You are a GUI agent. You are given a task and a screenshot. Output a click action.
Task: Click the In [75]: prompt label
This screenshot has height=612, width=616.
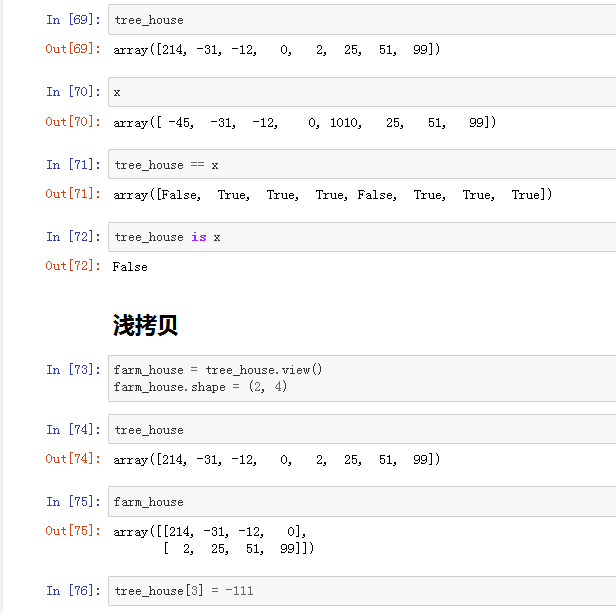point(73,502)
